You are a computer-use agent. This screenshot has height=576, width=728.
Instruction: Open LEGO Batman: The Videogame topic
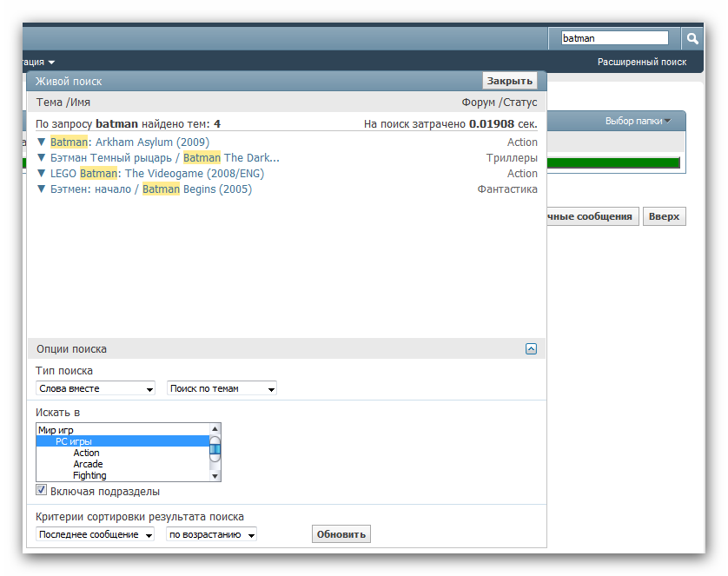coord(157,173)
